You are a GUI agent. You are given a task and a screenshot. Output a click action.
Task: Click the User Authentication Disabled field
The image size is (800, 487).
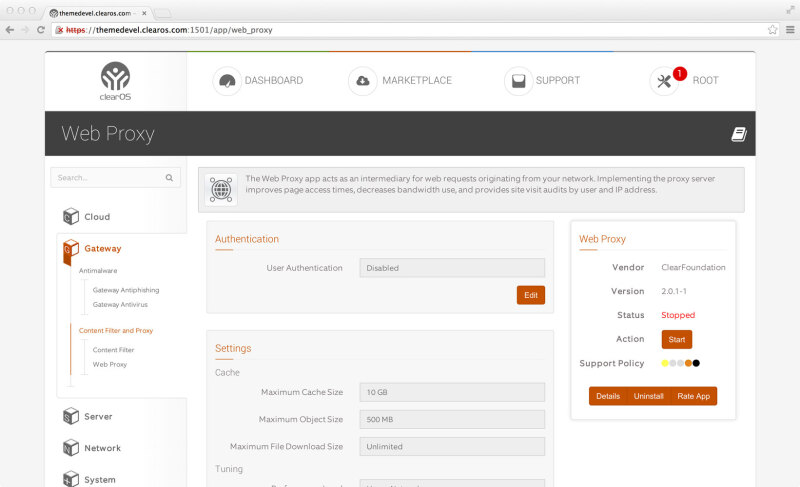(x=452, y=268)
